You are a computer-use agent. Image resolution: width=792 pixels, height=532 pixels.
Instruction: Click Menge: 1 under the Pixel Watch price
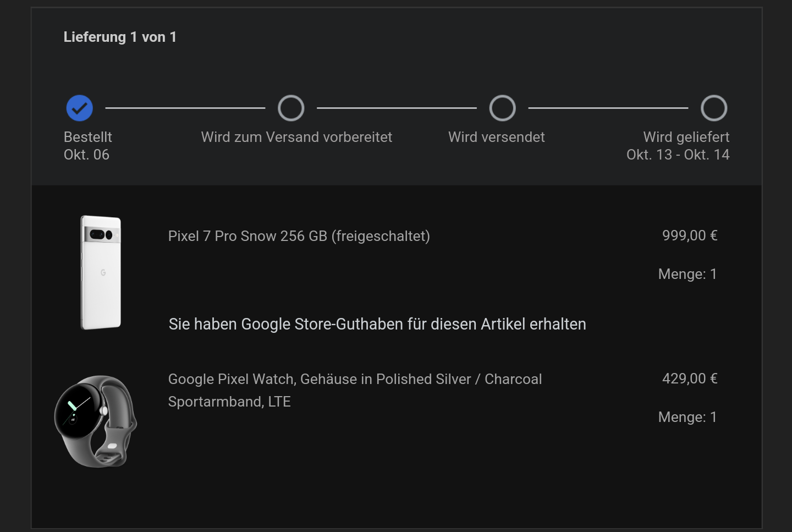pos(687,417)
